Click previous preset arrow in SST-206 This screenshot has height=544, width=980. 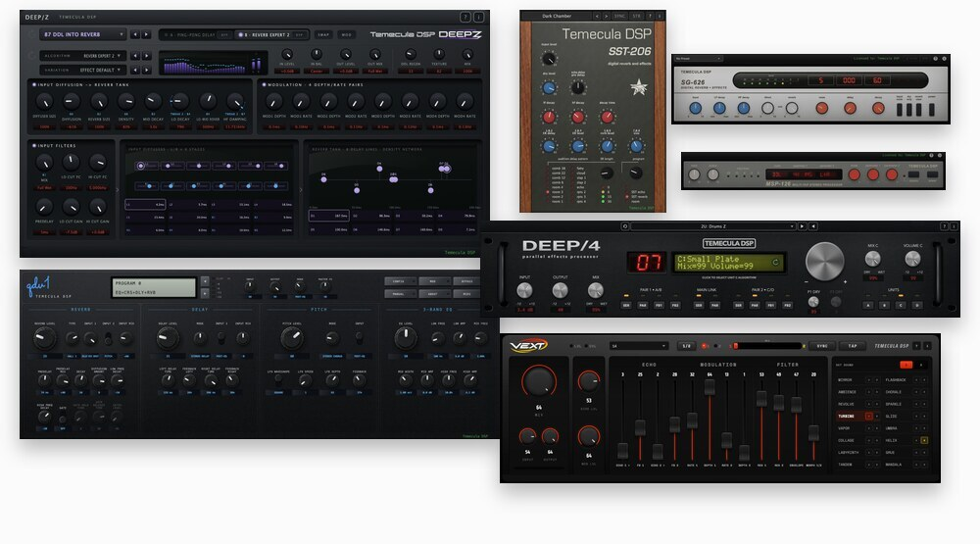(x=597, y=17)
